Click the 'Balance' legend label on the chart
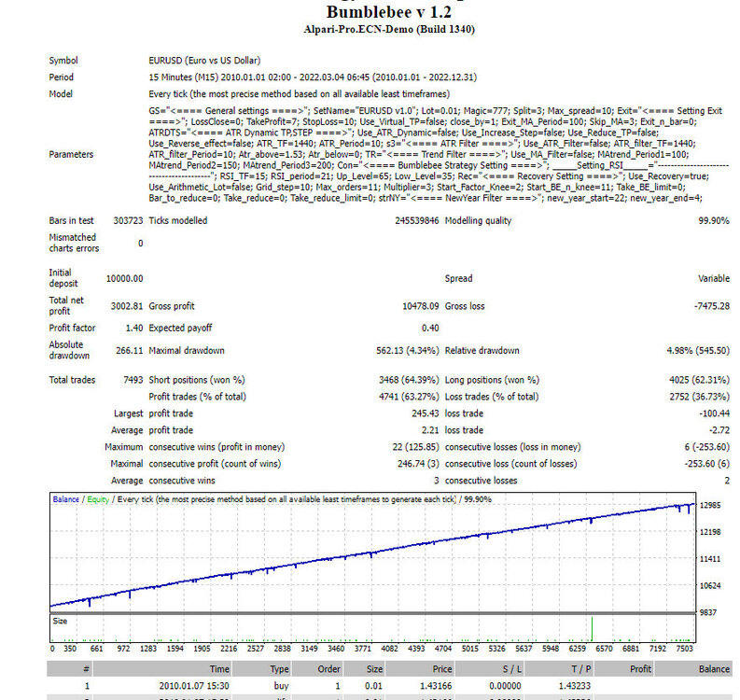The image size is (740, 700). coord(66,499)
